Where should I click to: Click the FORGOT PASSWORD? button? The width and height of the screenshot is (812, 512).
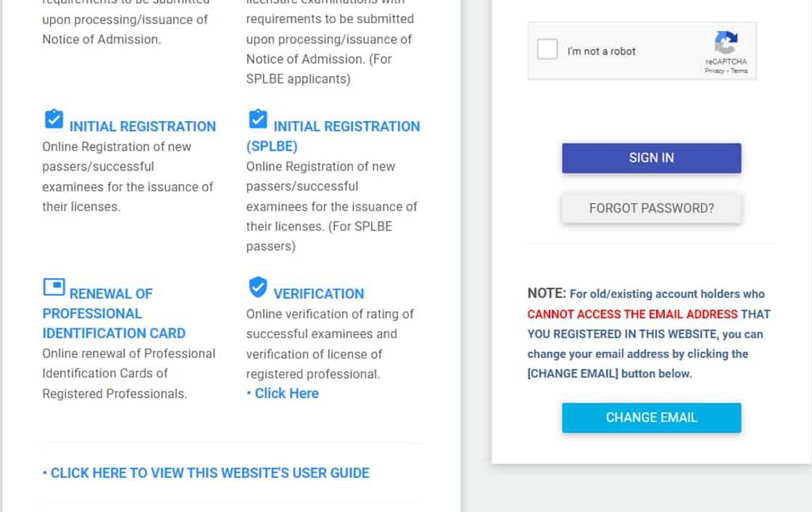coord(651,208)
